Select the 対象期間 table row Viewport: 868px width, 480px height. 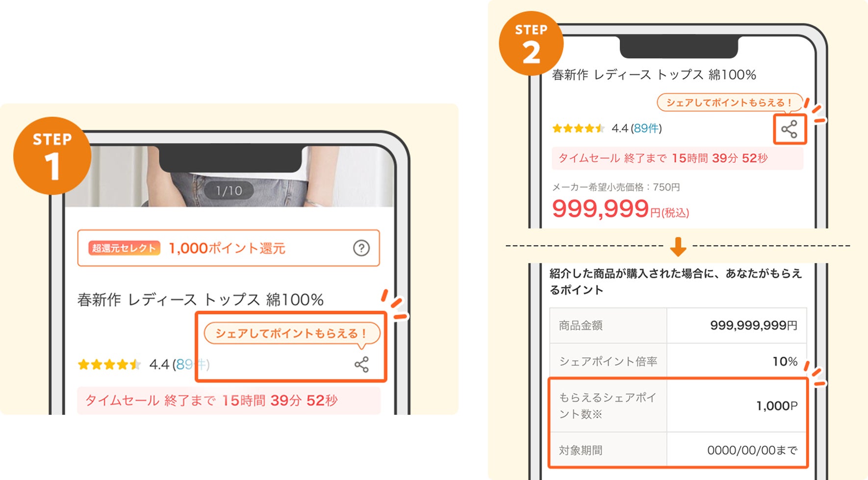pyautogui.click(x=678, y=450)
